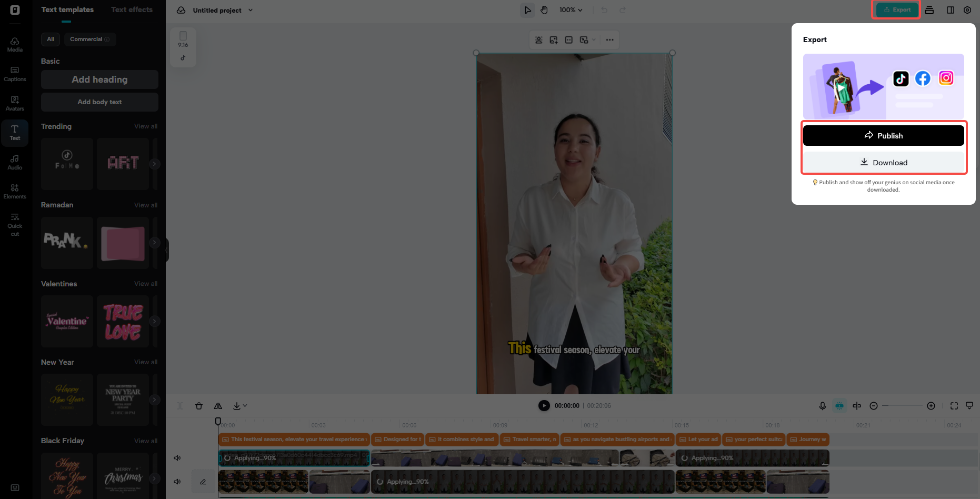Flip the selected clip horizontally
This screenshot has height=499, width=980.
tap(218, 406)
